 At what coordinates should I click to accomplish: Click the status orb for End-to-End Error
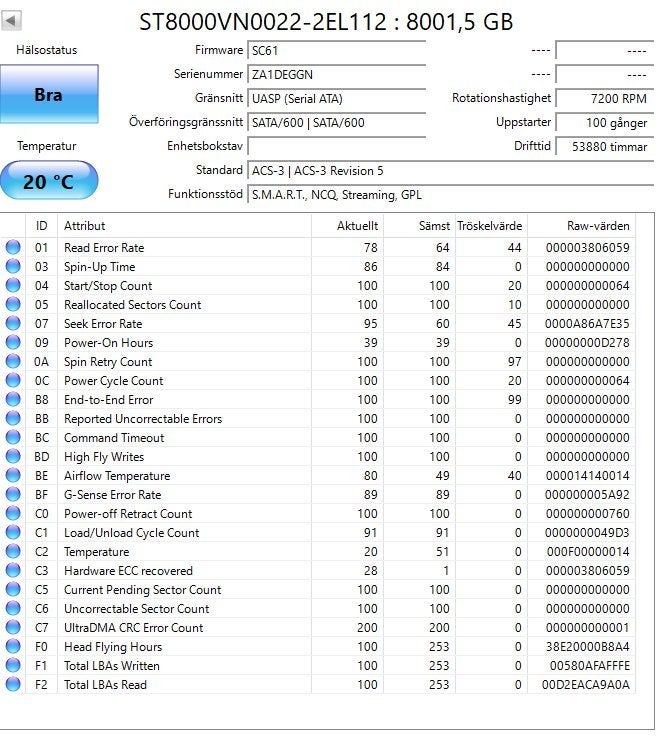click(x=13, y=399)
